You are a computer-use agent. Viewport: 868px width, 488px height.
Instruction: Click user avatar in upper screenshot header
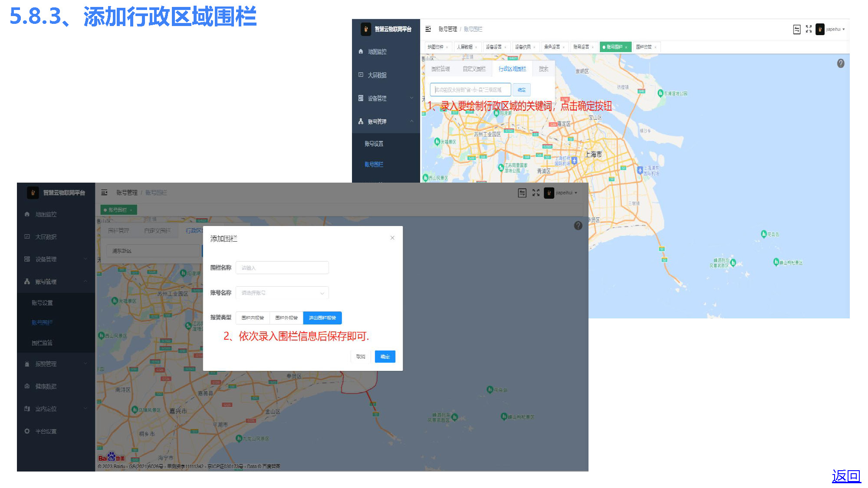[x=820, y=29]
